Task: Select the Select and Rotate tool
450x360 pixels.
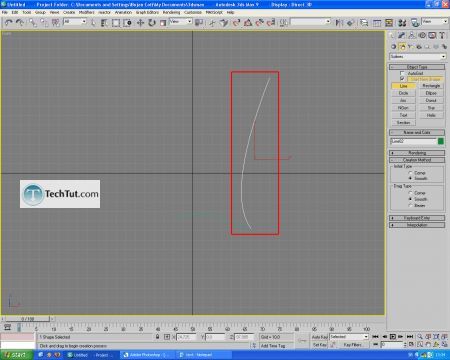Action: 152,22
